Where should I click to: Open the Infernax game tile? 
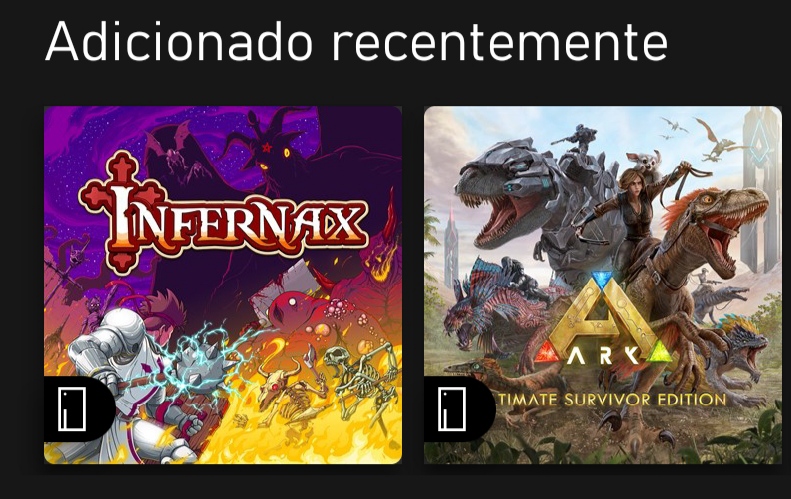point(223,285)
